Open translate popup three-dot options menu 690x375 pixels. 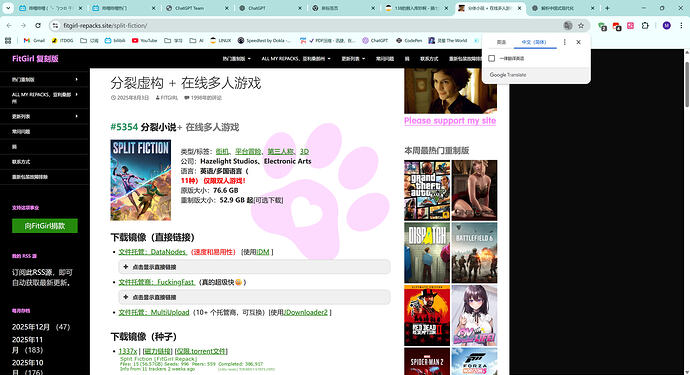[x=565, y=42]
